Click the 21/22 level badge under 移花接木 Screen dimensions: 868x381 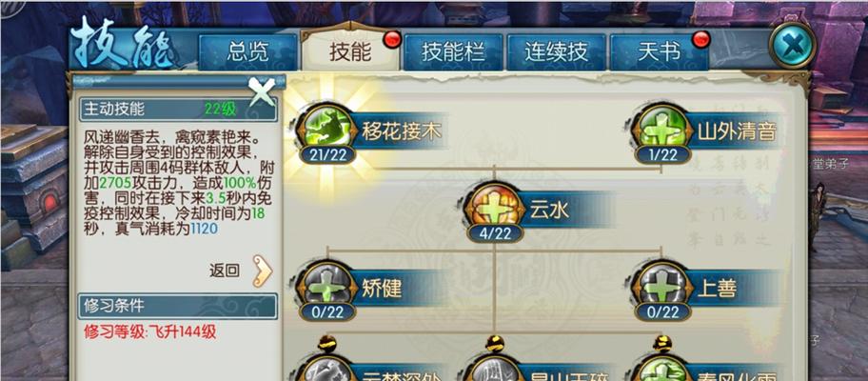[326, 154]
